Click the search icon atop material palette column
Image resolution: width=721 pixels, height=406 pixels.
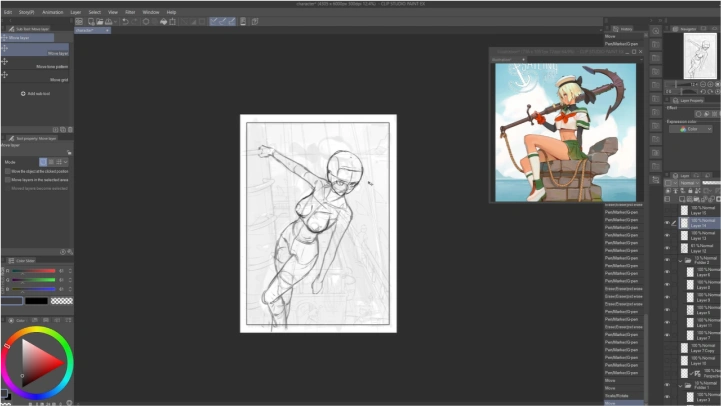pyautogui.click(x=656, y=31)
